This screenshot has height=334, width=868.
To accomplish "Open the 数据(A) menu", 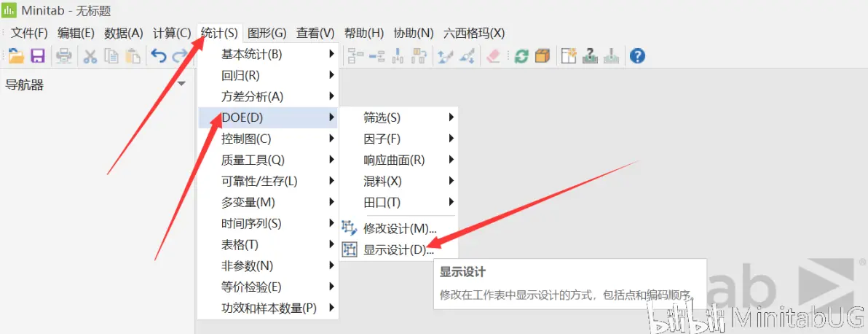I will [124, 33].
